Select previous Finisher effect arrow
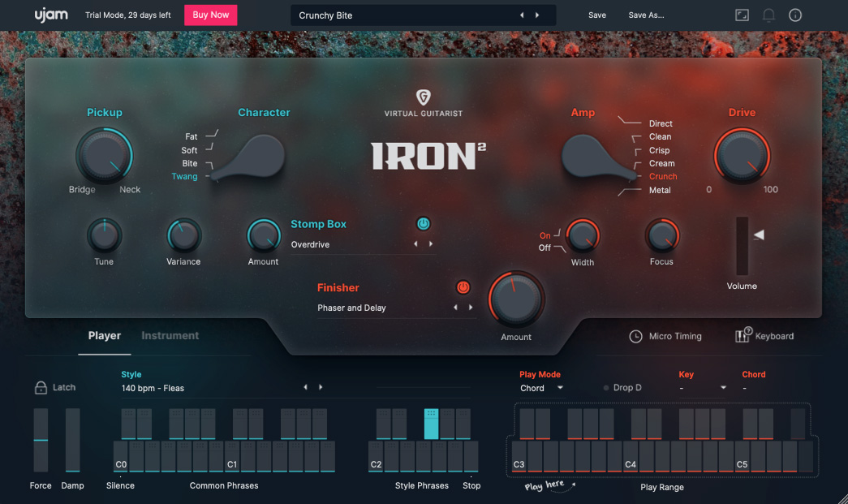The height and width of the screenshot is (504, 848). click(x=455, y=307)
